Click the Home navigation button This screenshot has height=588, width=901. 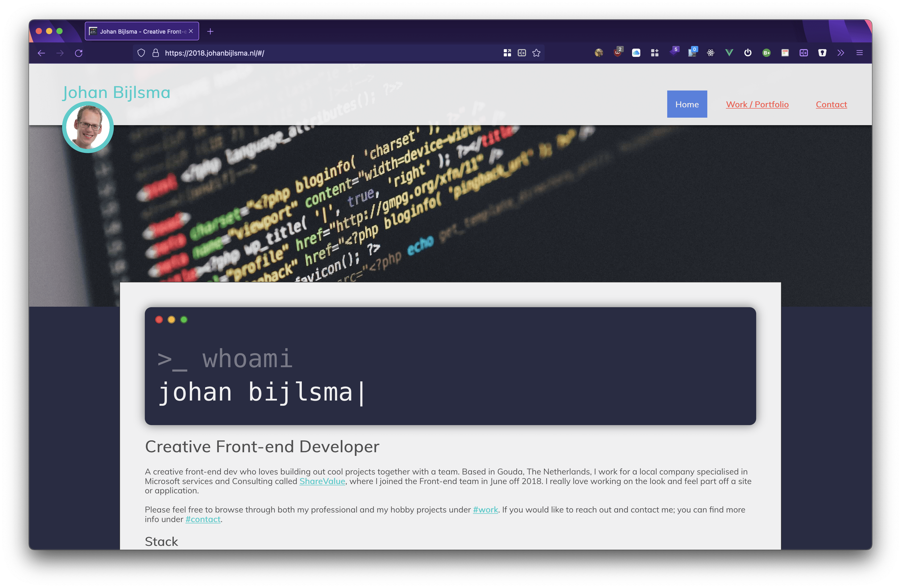(x=687, y=104)
